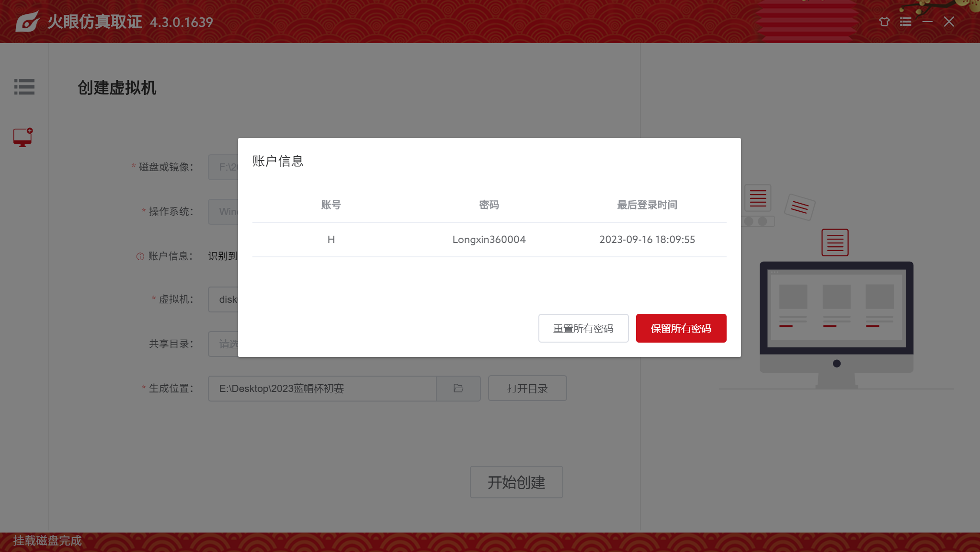Click the skin theme shirt icon

[884, 22]
